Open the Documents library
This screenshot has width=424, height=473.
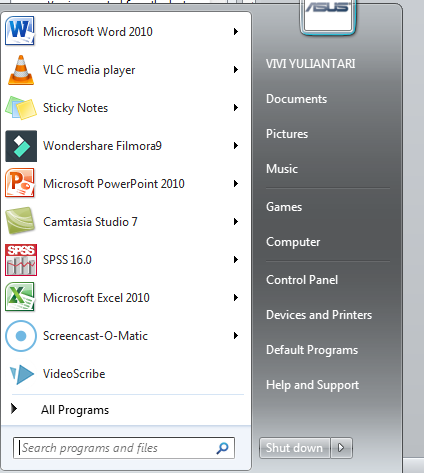pyautogui.click(x=296, y=99)
